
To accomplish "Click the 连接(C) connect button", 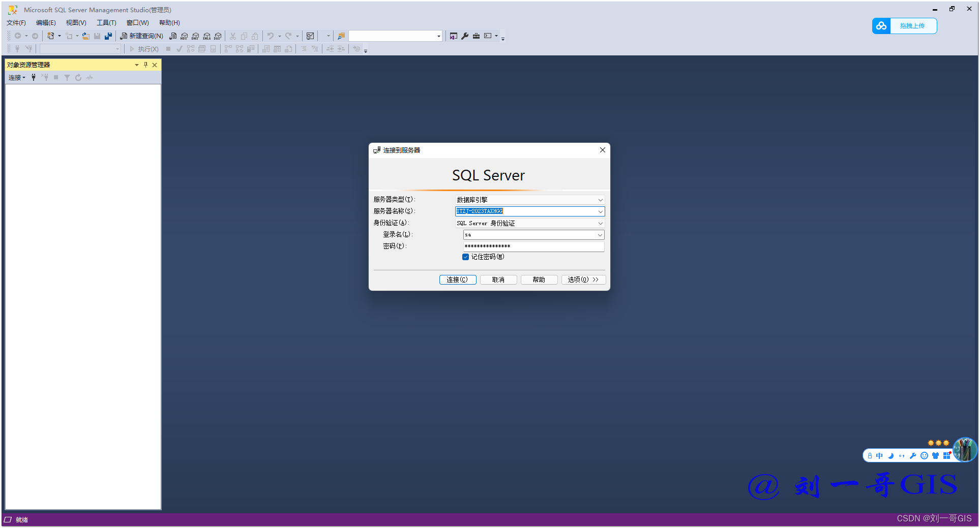I will 458,280.
